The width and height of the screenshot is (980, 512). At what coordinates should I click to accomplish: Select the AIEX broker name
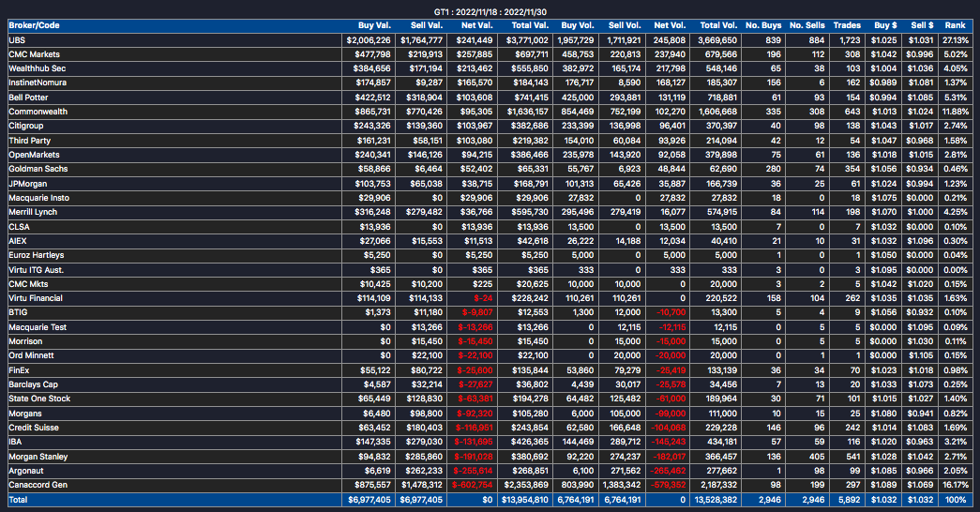(18, 241)
